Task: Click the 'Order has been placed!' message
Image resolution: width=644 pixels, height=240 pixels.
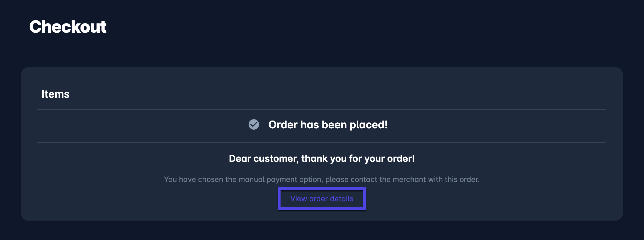Action: point(328,125)
